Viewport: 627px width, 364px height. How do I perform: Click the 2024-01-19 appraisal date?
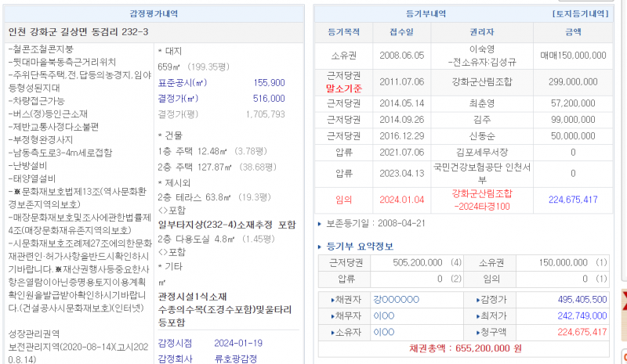point(236,342)
